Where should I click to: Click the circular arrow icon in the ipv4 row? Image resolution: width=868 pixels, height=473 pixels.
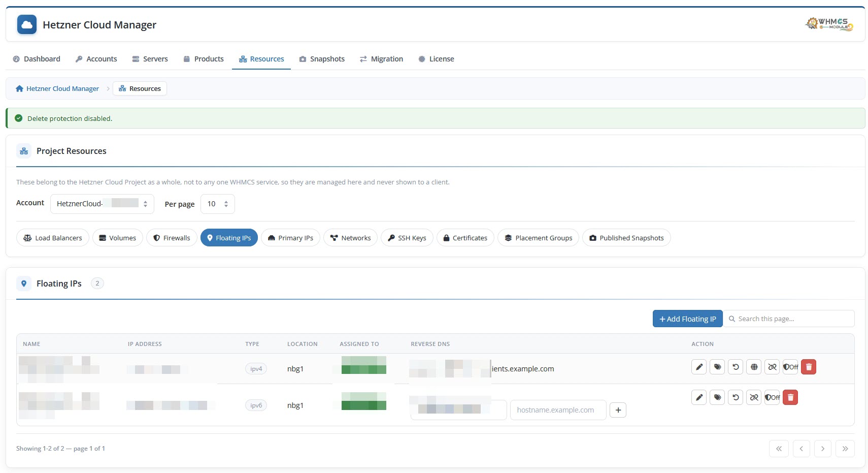tap(736, 367)
